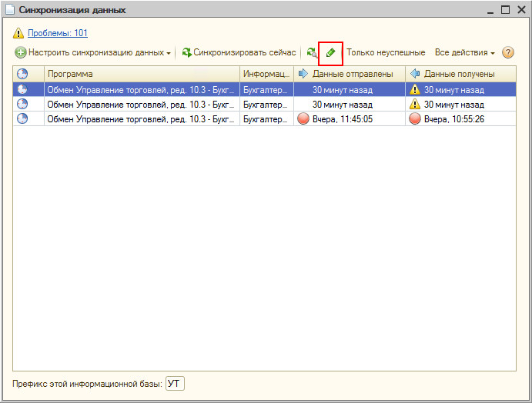Click Синхронизировать сейчас button
The width and height of the screenshot is (532, 403).
coord(239,52)
